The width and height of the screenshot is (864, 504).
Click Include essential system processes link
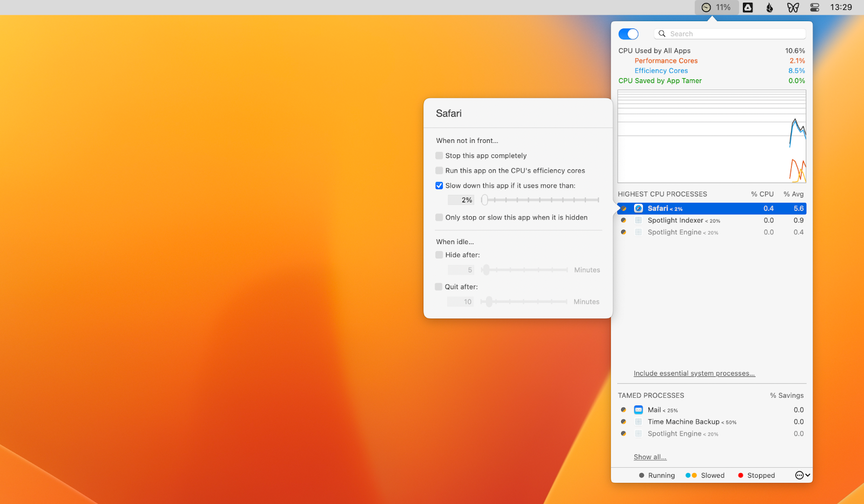pos(694,373)
